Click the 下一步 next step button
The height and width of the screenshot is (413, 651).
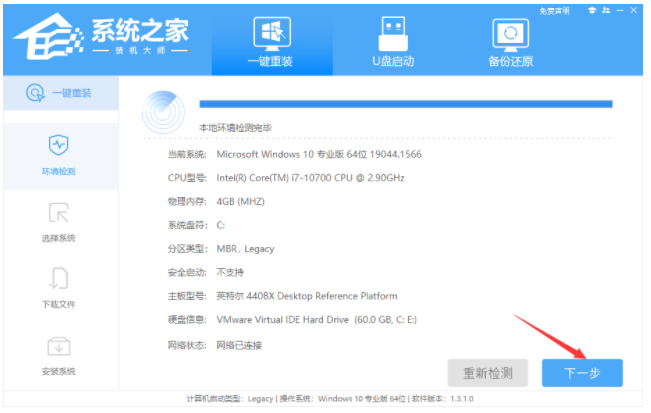582,373
